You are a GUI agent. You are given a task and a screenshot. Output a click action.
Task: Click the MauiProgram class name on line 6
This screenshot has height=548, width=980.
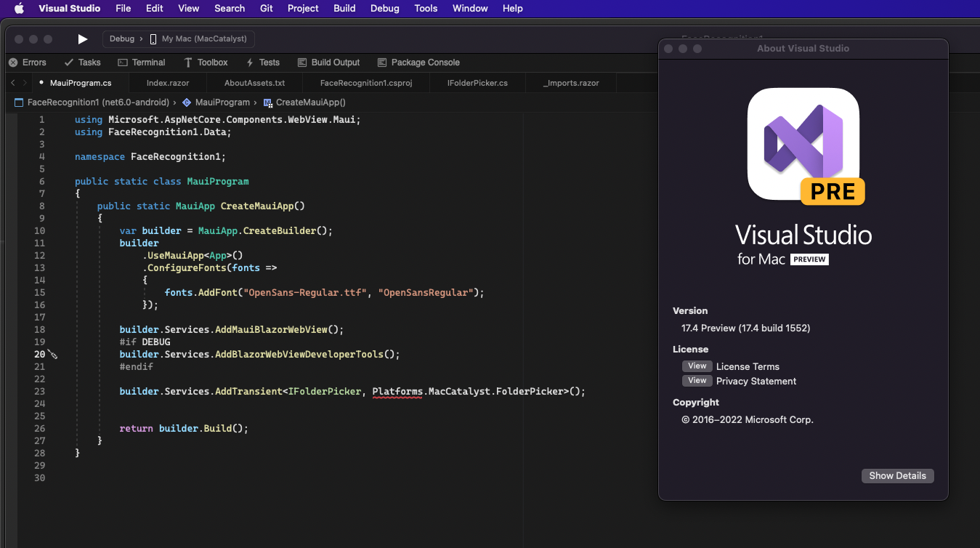tap(218, 182)
